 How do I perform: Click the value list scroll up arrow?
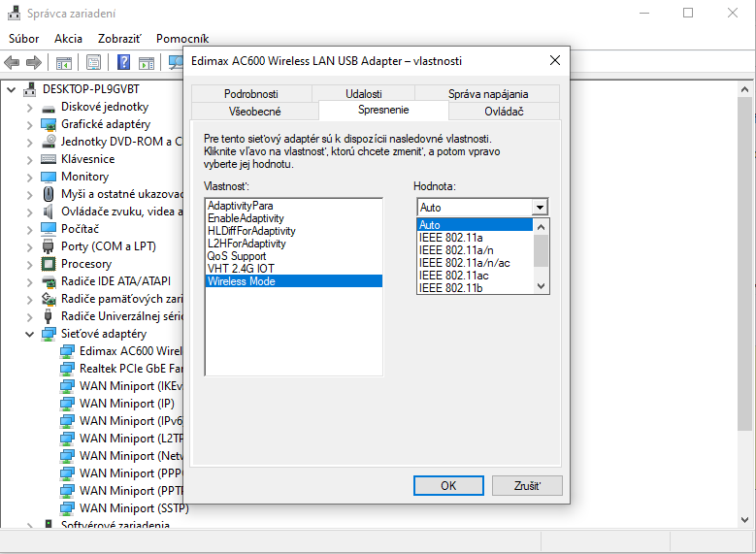coord(541,226)
